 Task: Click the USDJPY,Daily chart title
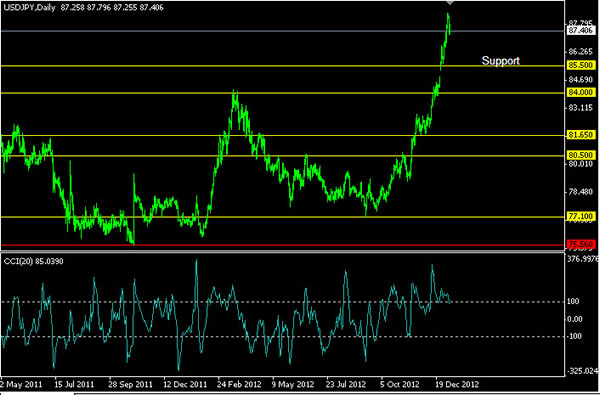pos(29,7)
